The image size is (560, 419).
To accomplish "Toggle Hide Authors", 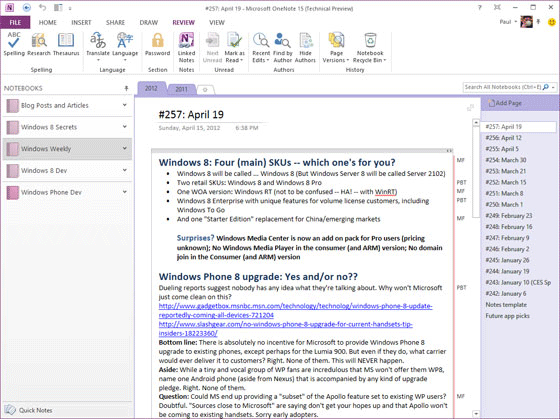I will tap(305, 48).
